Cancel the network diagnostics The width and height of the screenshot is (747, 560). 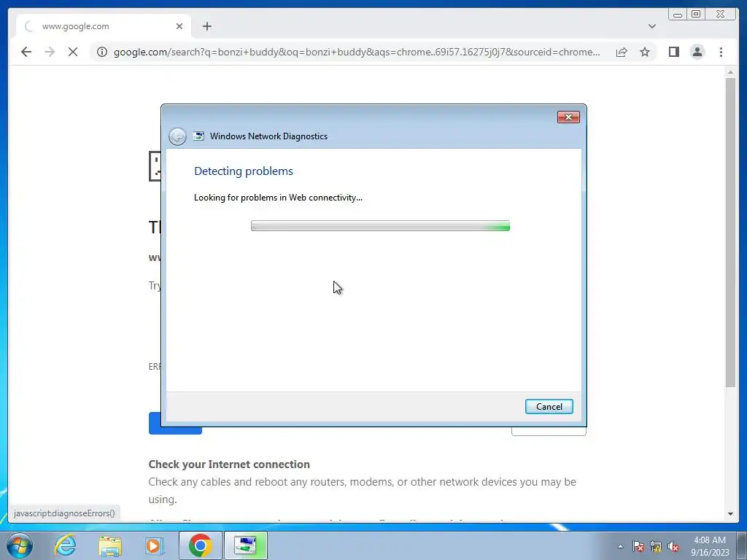click(x=549, y=407)
